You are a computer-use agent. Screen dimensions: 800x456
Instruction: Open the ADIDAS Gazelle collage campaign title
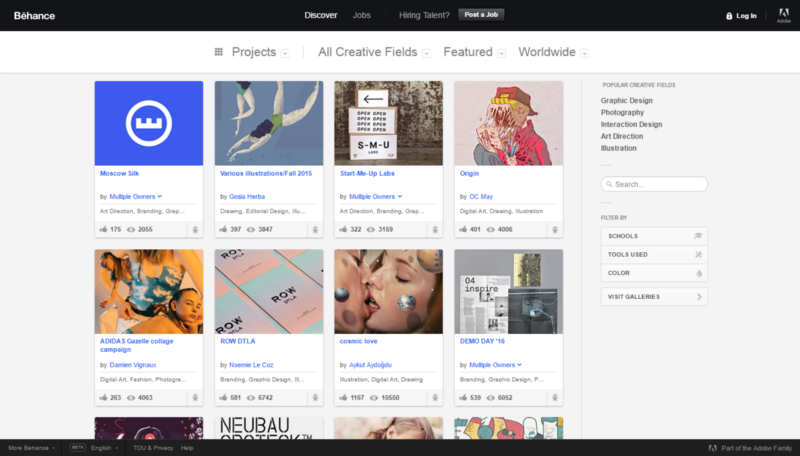[x=137, y=345]
